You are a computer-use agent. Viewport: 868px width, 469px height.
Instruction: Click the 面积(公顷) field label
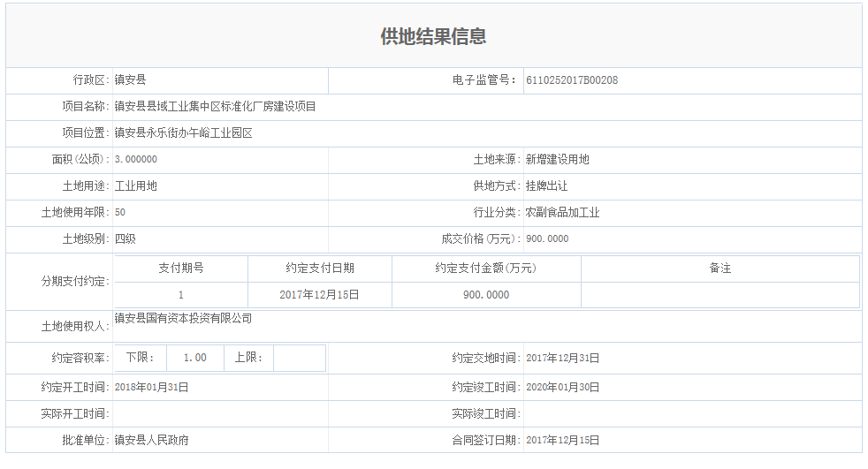pos(80,159)
